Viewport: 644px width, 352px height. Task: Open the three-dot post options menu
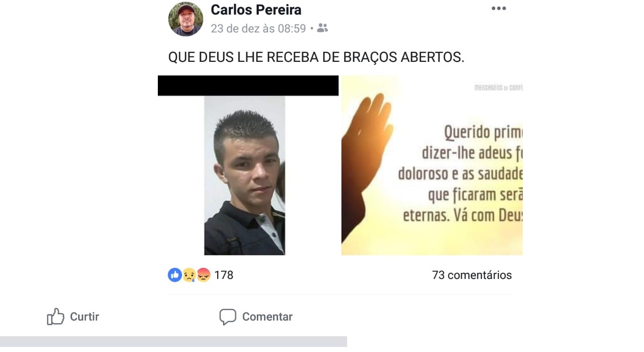click(x=498, y=8)
